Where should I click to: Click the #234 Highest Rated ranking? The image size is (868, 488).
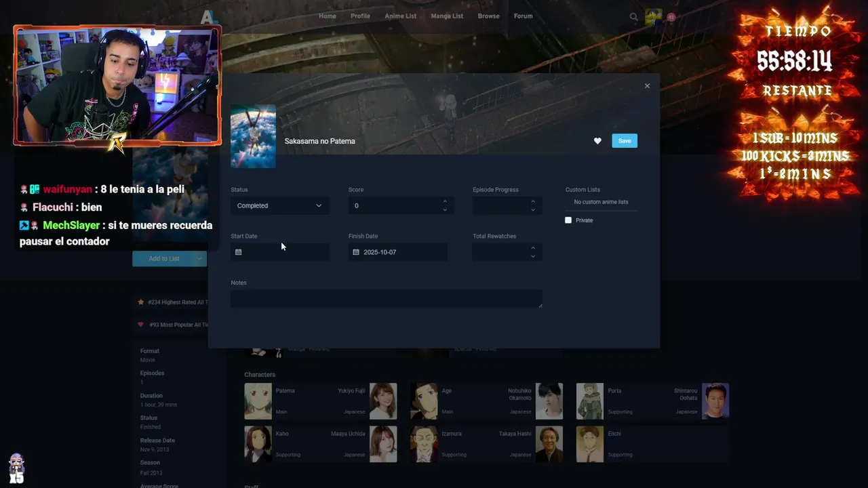[x=173, y=302]
